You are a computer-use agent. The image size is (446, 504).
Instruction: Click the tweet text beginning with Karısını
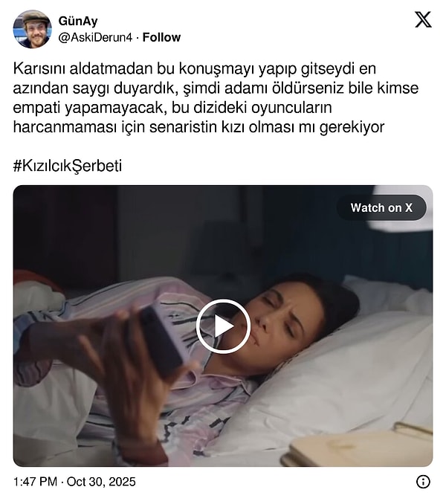click(216, 97)
